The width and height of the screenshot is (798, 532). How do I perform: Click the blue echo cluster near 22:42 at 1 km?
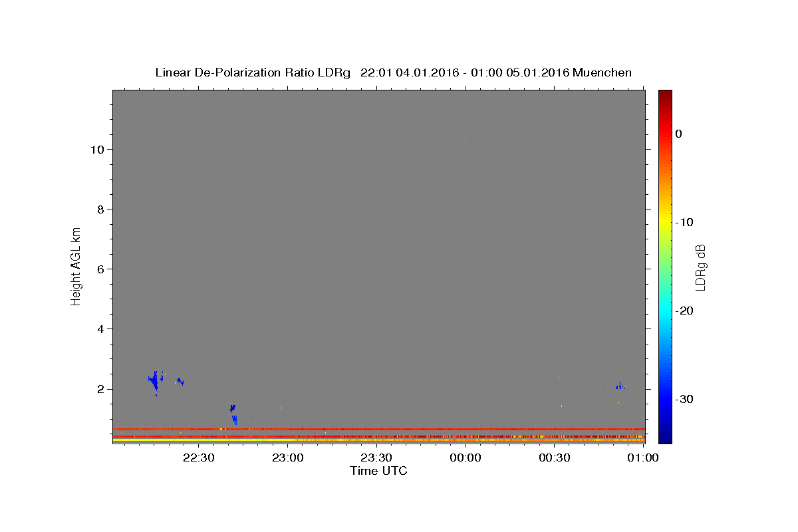(x=233, y=414)
